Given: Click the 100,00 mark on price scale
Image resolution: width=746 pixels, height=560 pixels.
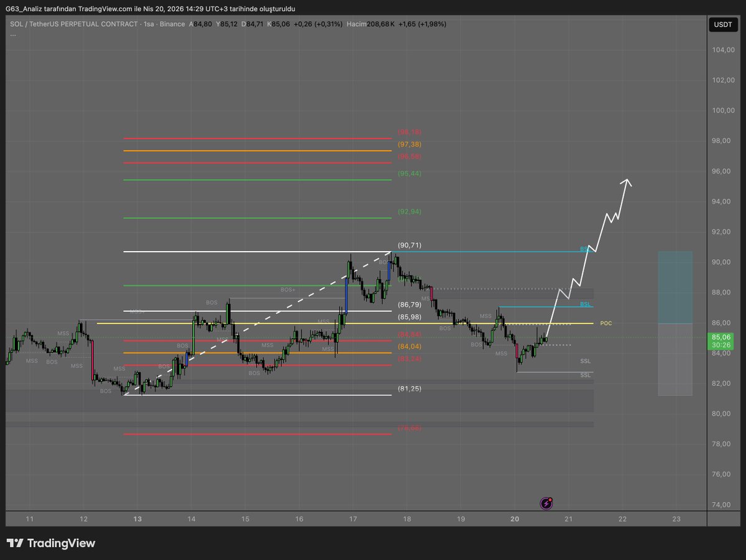Looking at the screenshot, I should [x=722, y=111].
